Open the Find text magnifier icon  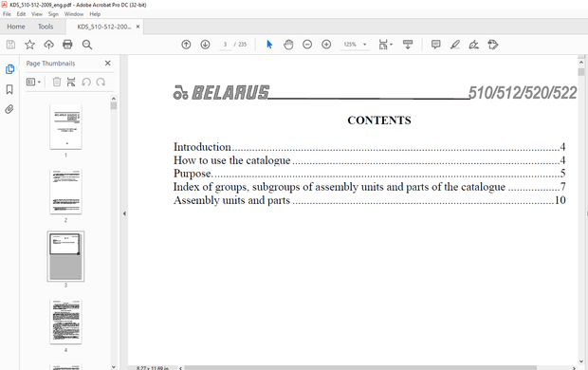point(87,45)
